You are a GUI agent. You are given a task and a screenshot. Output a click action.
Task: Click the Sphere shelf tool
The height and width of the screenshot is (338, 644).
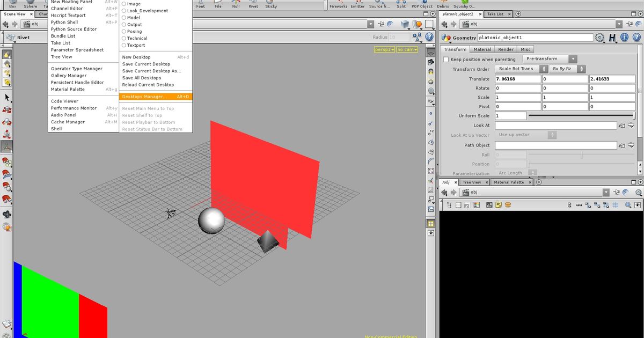(31, 4)
